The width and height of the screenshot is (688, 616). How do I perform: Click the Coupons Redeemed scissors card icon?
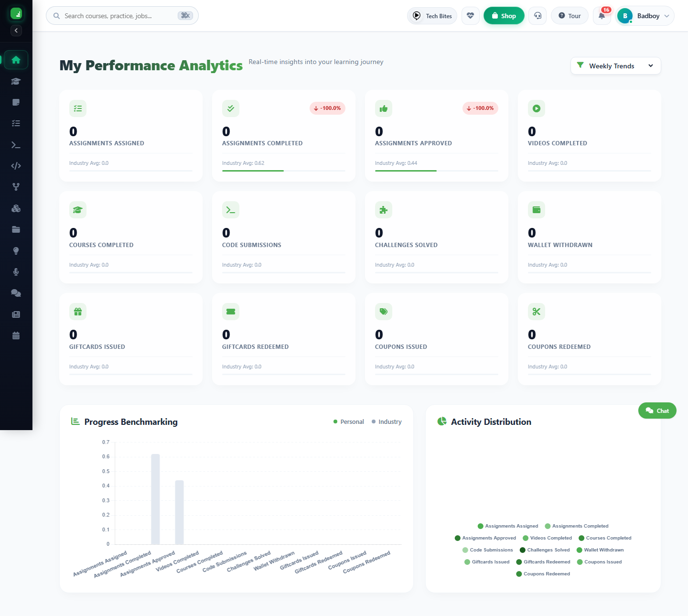[x=537, y=312]
